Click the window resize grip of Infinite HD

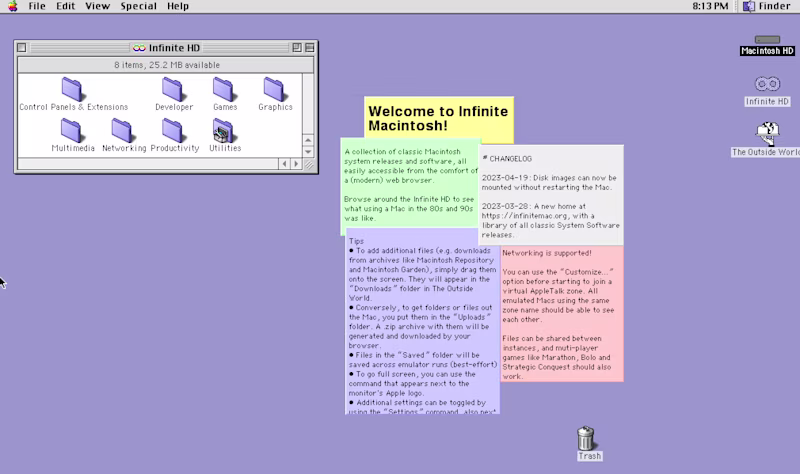click(308, 164)
